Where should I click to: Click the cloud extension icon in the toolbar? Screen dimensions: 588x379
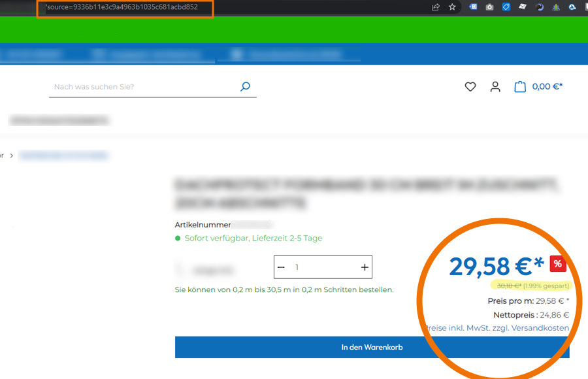click(x=572, y=7)
